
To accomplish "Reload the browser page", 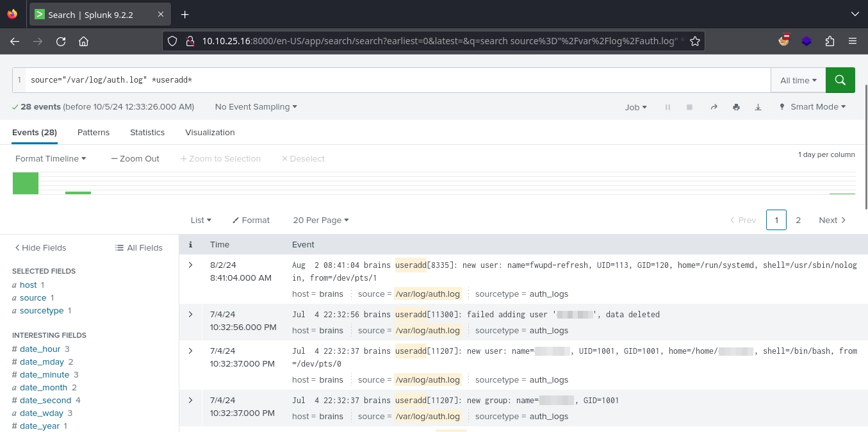I will [61, 41].
